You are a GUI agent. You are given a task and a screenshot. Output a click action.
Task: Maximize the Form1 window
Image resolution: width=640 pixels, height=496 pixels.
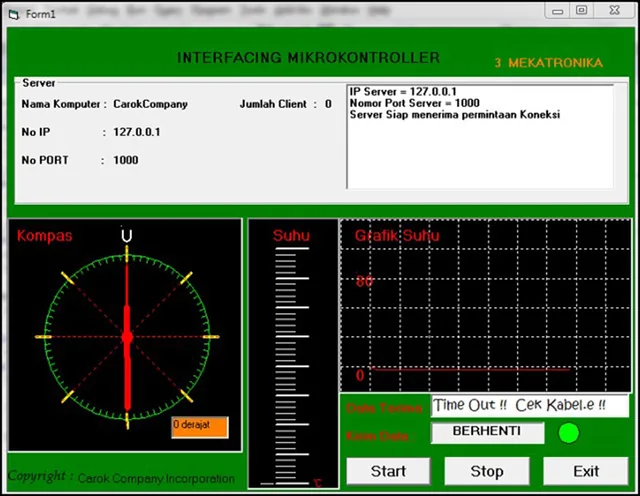point(582,10)
